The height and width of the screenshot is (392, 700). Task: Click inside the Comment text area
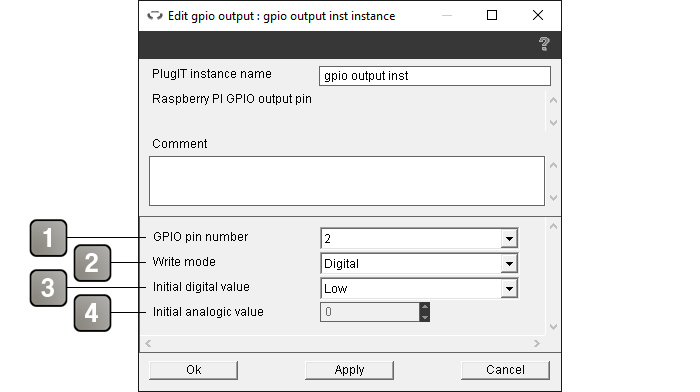click(x=347, y=181)
